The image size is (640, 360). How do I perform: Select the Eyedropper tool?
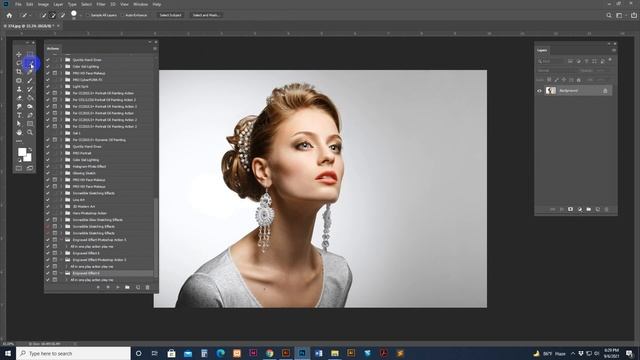30,72
